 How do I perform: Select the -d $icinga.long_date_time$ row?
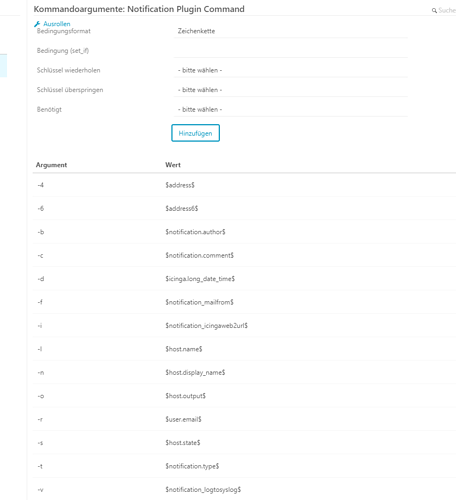[x=244, y=279]
